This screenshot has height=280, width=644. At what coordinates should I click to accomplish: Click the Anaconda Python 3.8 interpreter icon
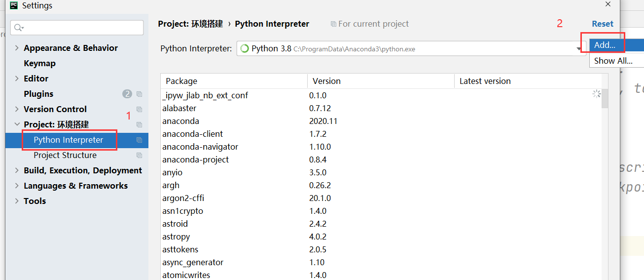(x=244, y=48)
